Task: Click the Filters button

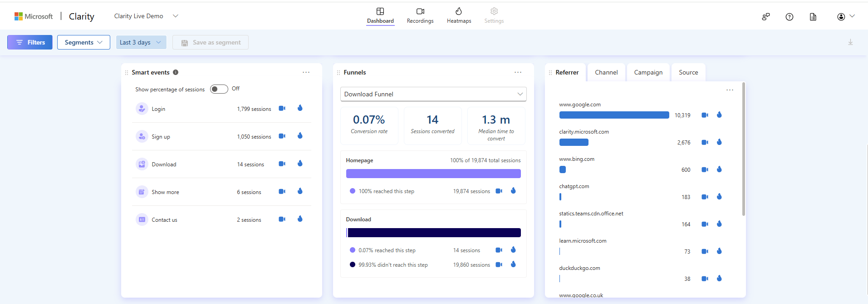Action: [30, 42]
